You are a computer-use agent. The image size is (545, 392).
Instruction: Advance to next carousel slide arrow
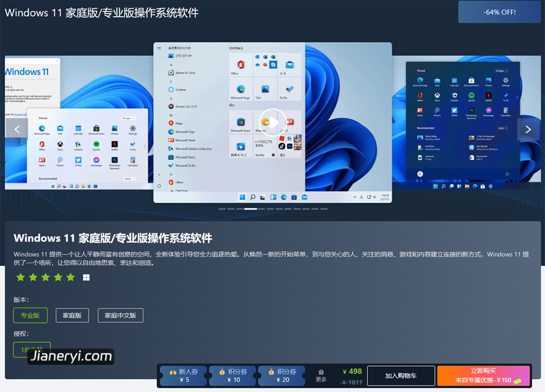tap(528, 129)
